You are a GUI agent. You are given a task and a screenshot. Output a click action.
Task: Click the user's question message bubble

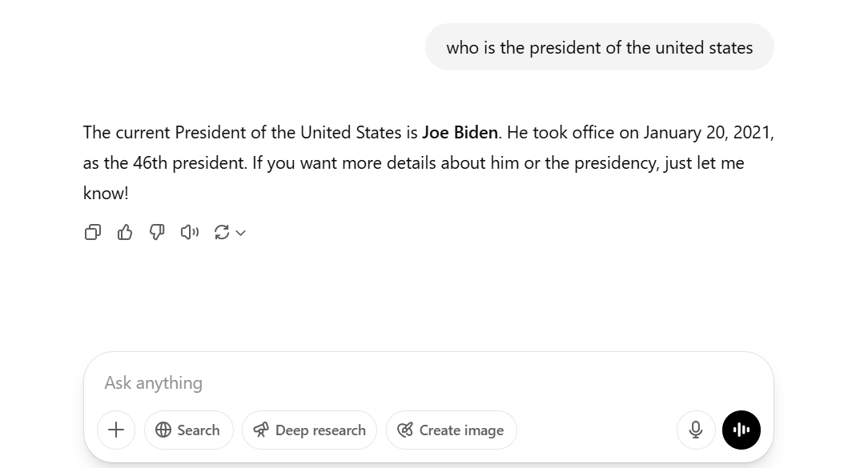(x=599, y=47)
